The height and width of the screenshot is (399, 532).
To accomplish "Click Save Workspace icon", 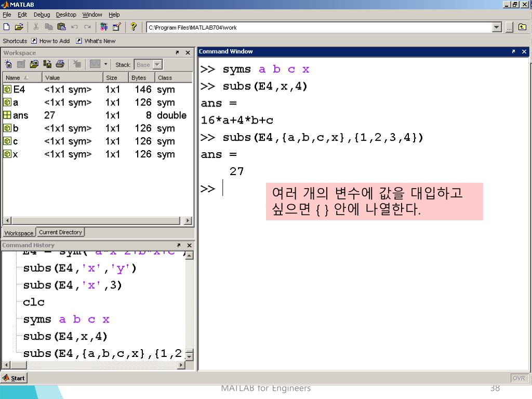I will pyautogui.click(x=47, y=64).
